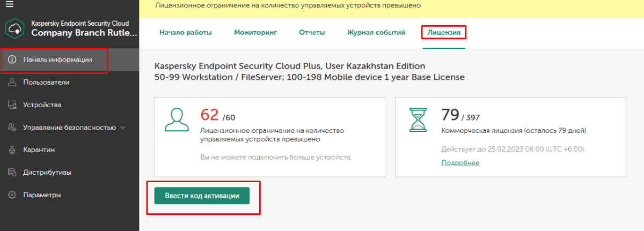The width and height of the screenshot is (644, 231).
Task: Select the Лицензия tab
Action: pos(444,33)
